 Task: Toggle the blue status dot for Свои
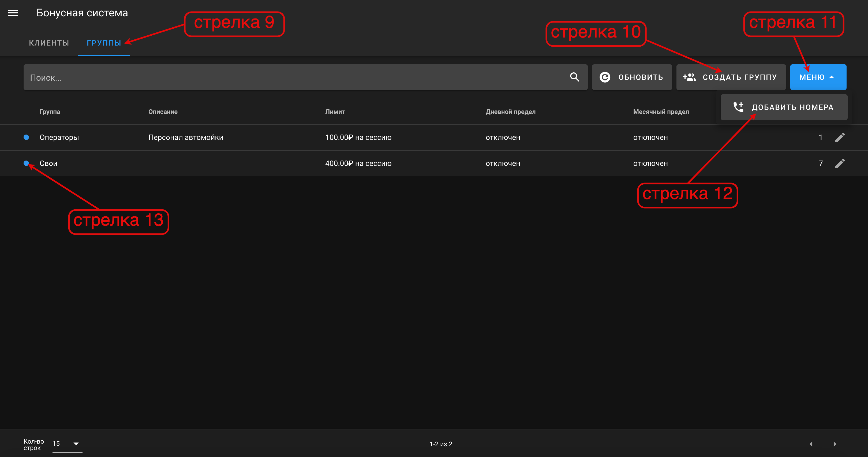(26, 164)
